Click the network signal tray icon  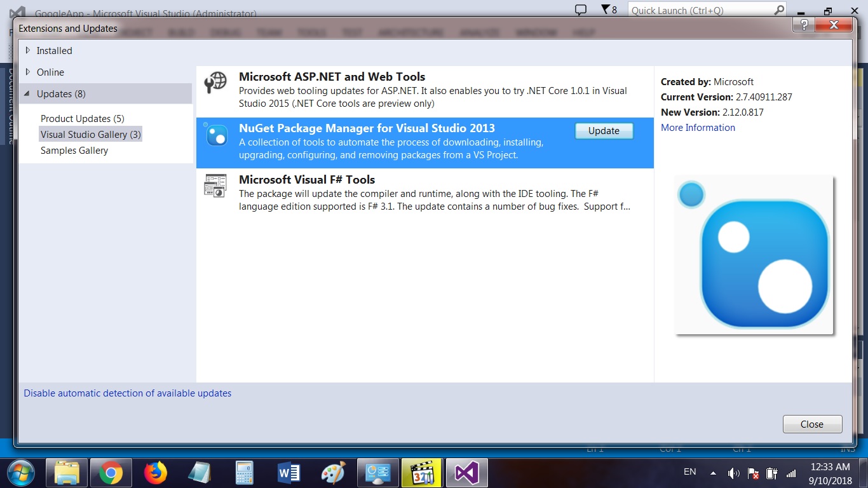(792, 473)
